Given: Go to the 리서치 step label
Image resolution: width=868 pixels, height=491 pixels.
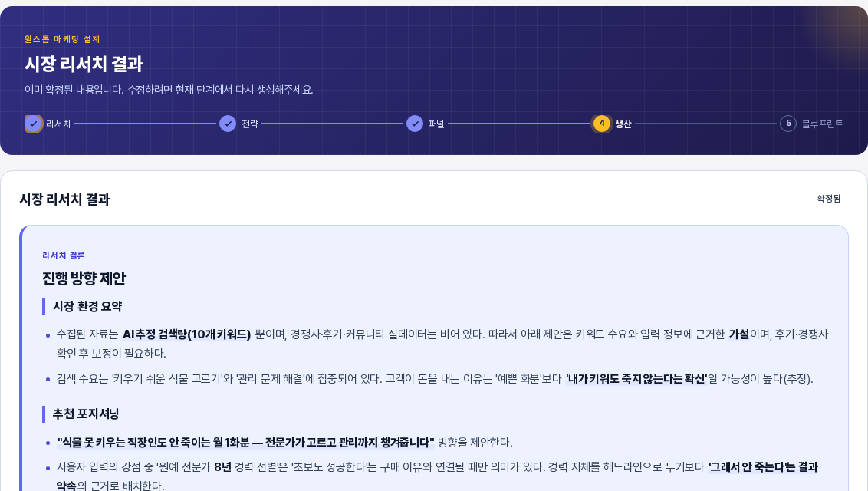Looking at the screenshot, I should (x=58, y=124).
